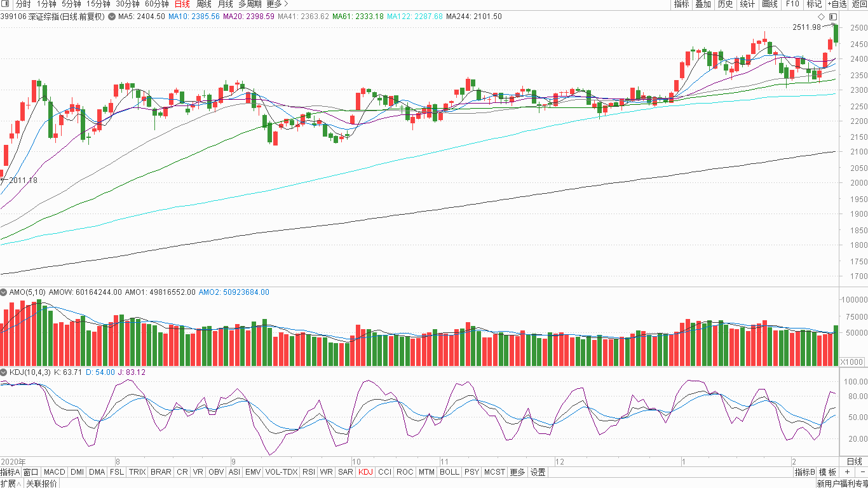Screen dimensions: 868x488
Task: Switch to 30分钟 period
Action: [x=127, y=4]
